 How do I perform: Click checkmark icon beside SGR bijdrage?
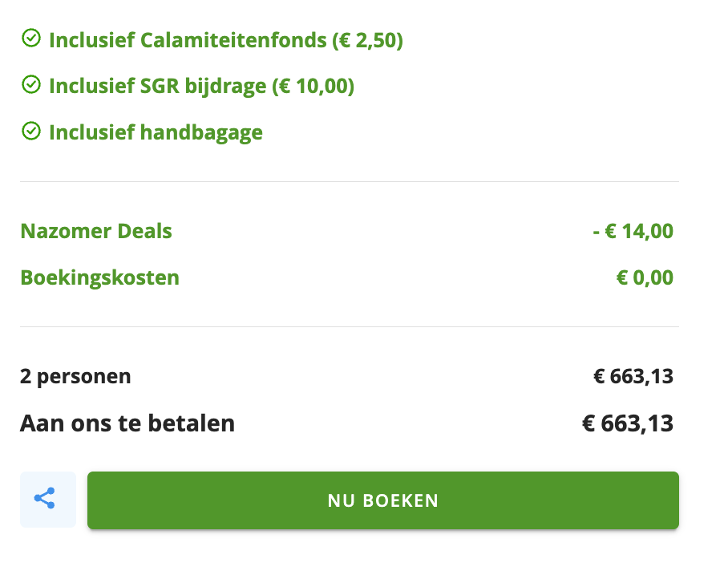tap(31, 84)
